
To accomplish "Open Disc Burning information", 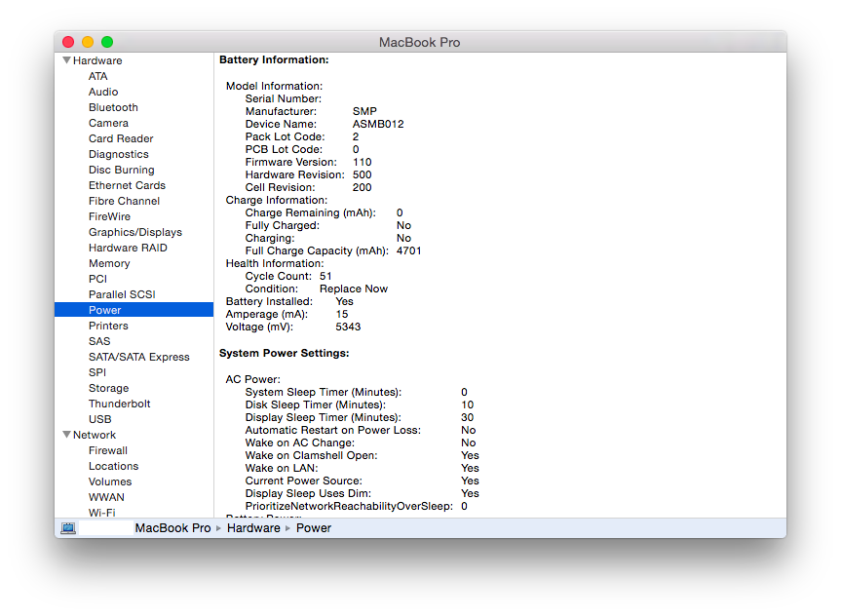I will click(x=121, y=170).
